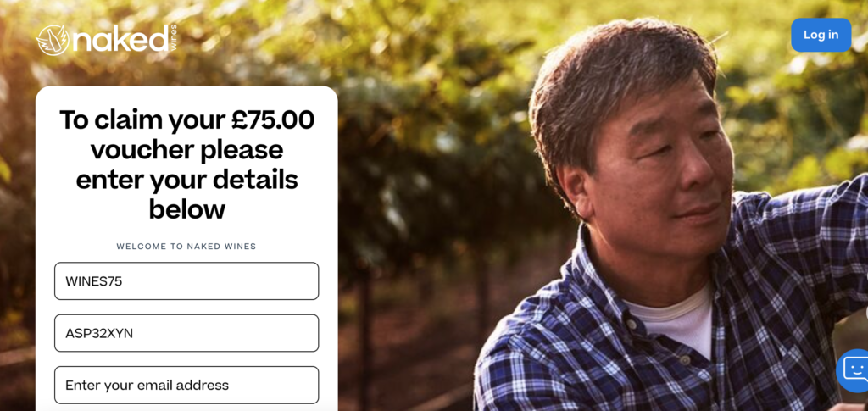The width and height of the screenshot is (868, 411).
Task: Click the Naked Wines leaf logo icon
Action: point(53,39)
